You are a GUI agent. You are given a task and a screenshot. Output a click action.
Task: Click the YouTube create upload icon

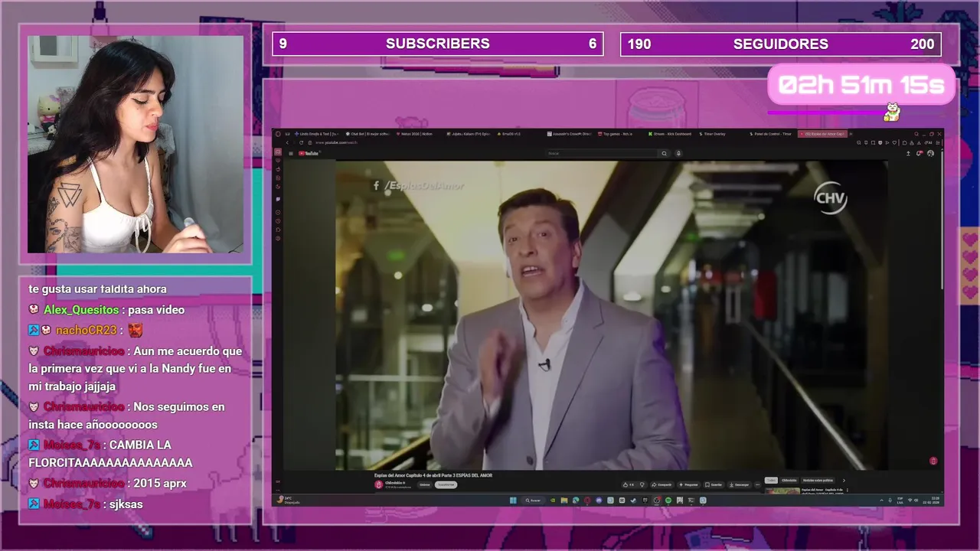(908, 153)
